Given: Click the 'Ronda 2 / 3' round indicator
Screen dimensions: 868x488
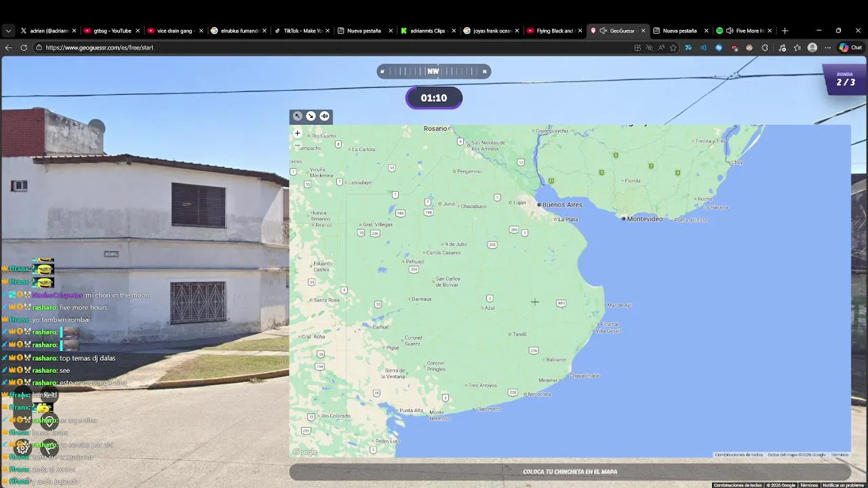Looking at the screenshot, I should pyautogui.click(x=844, y=79).
